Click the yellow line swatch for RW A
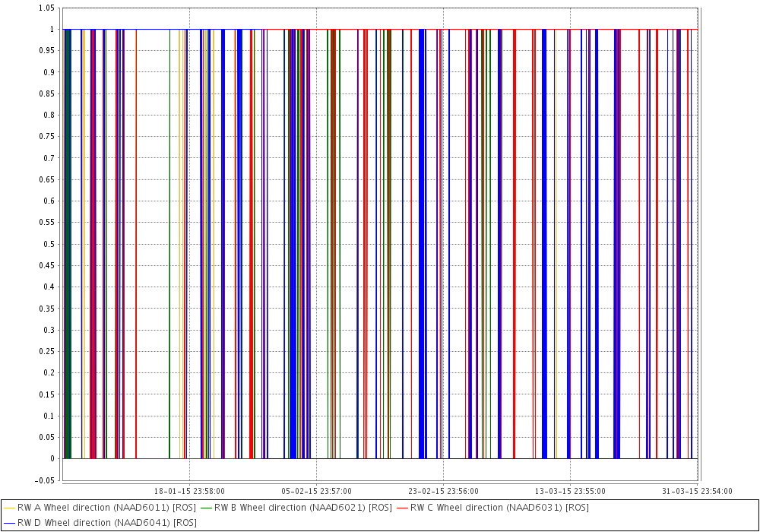Screen dimensions: 760x532 pyautogui.click(x=9, y=508)
